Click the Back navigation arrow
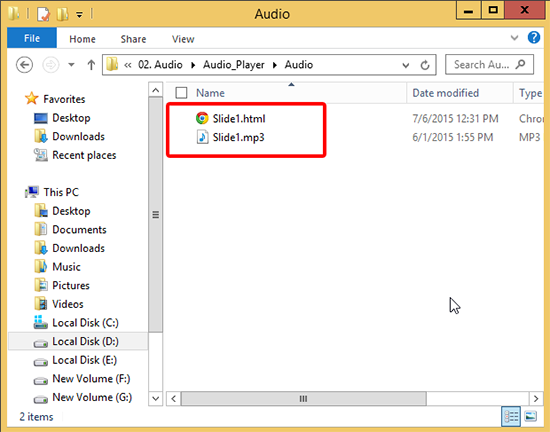Image resolution: width=550 pixels, height=432 pixels. point(25,65)
